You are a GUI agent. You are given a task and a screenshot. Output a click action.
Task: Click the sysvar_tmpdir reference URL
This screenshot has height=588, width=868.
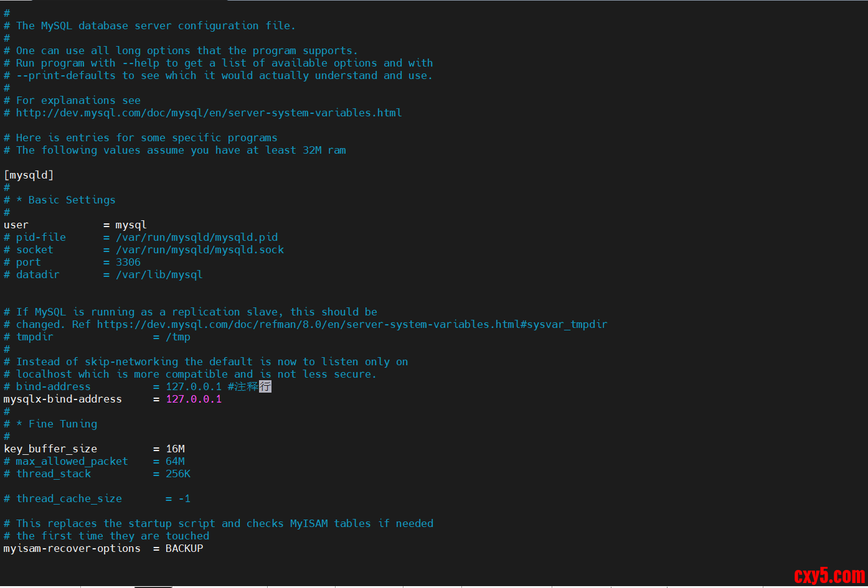coord(352,324)
